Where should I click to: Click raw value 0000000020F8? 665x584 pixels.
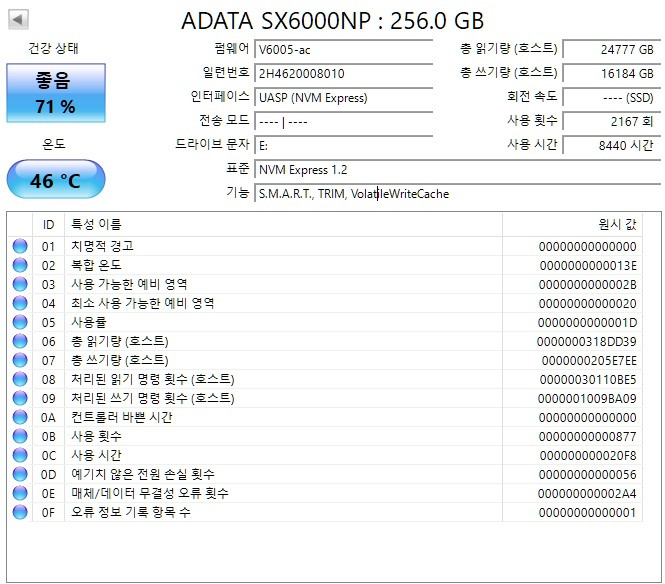click(588, 455)
